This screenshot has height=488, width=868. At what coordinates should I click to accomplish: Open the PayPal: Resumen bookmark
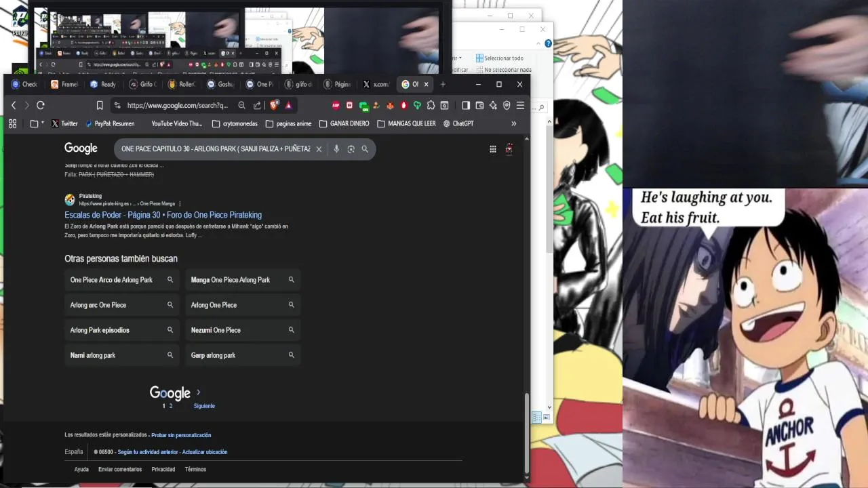pyautogui.click(x=110, y=123)
